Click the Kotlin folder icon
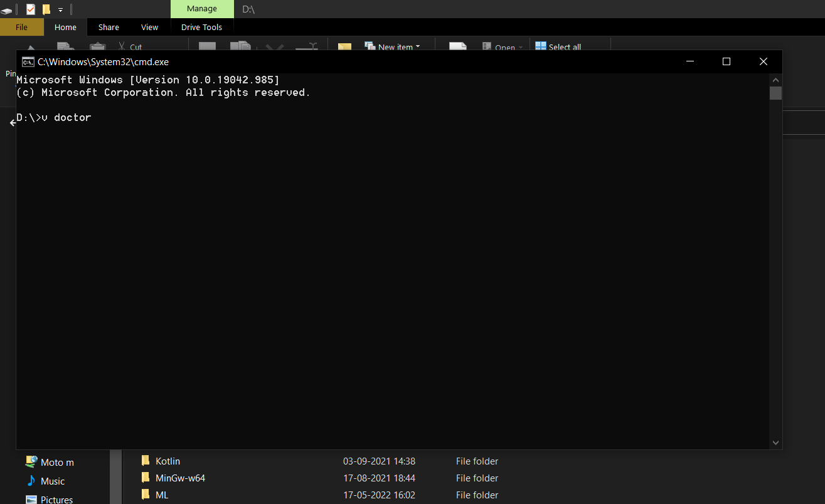 (x=146, y=461)
